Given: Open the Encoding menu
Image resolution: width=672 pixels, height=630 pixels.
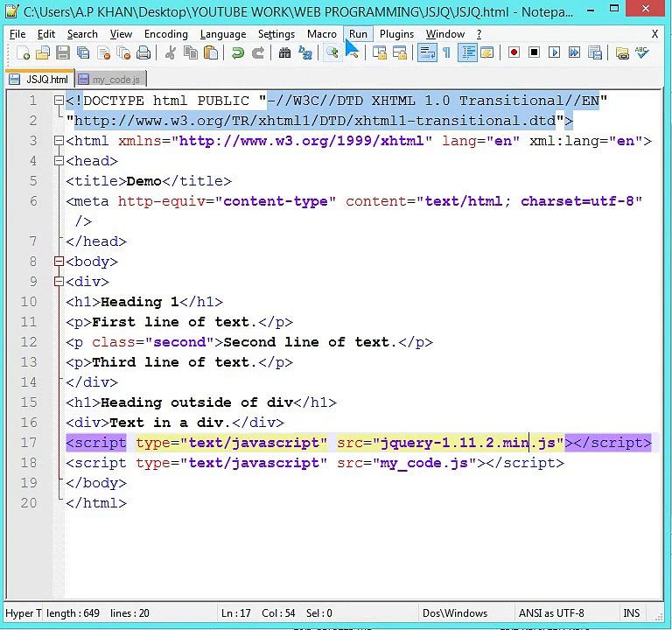Looking at the screenshot, I should [166, 34].
